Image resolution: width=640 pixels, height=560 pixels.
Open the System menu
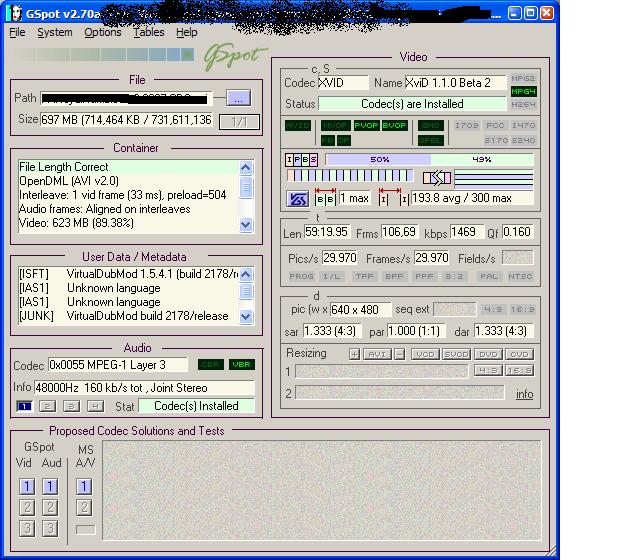(x=55, y=32)
